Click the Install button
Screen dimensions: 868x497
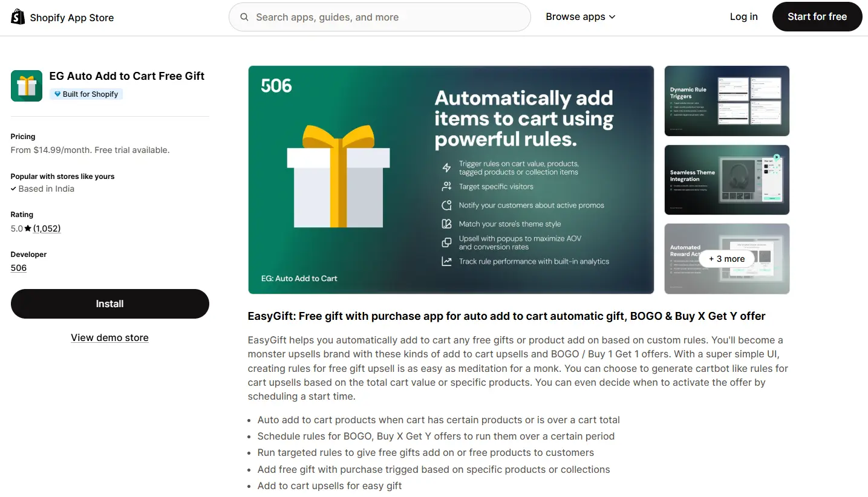point(109,304)
